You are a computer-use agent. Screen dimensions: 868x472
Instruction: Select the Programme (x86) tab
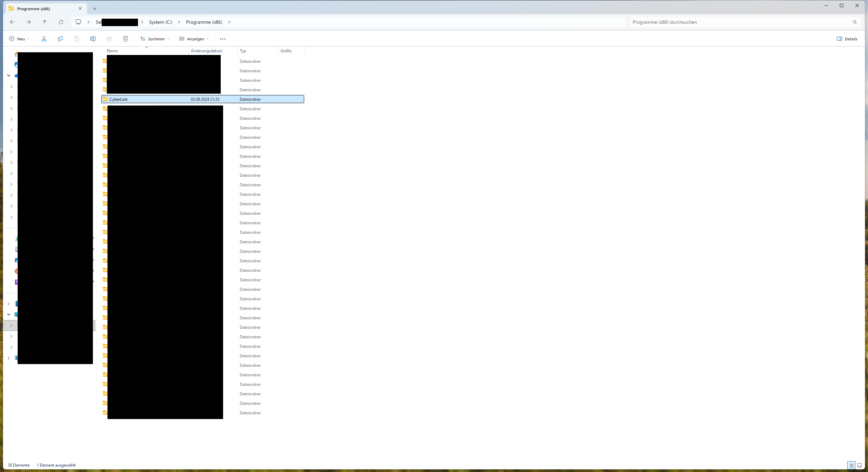46,8
